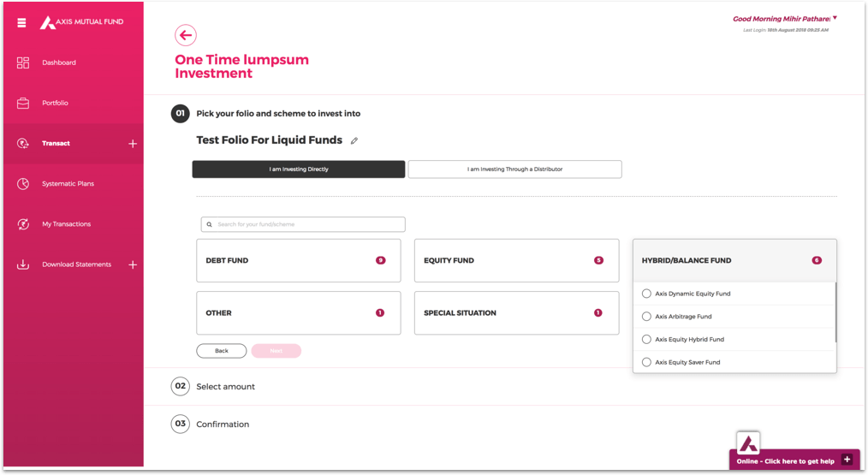Click the fund/scheme search field
Screen dimensions: 868x475
coord(303,224)
